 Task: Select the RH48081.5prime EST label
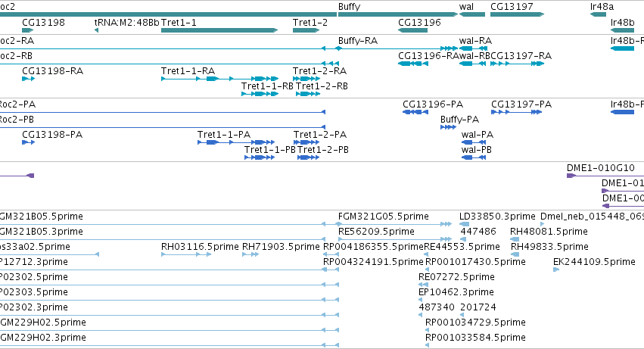coord(549,232)
